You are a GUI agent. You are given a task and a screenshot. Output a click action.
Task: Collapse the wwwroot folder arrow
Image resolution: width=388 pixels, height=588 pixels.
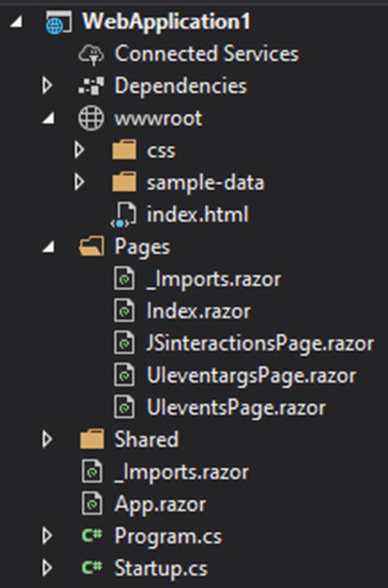pos(49,119)
